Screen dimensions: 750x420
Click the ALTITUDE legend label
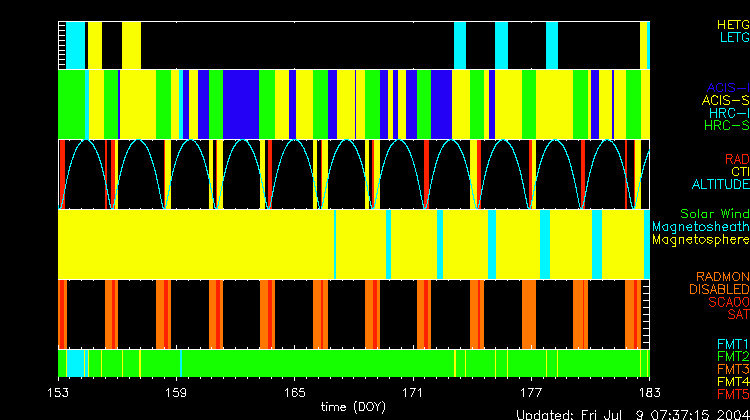[720, 185]
